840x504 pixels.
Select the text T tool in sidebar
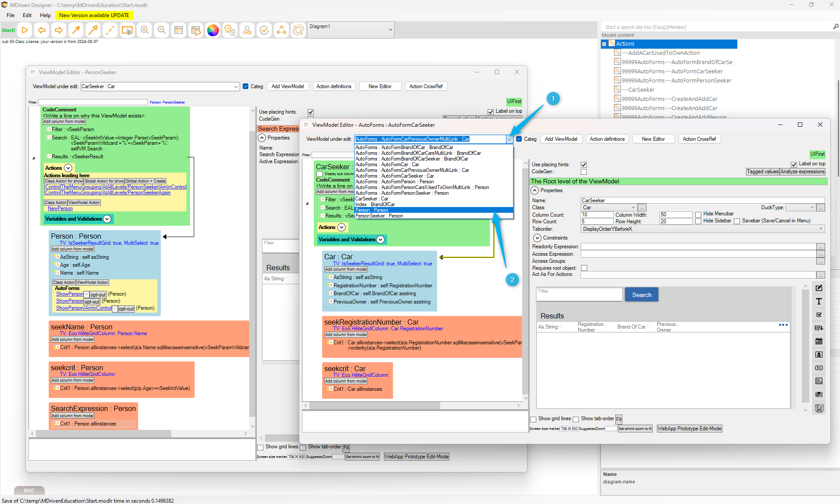coord(819,301)
